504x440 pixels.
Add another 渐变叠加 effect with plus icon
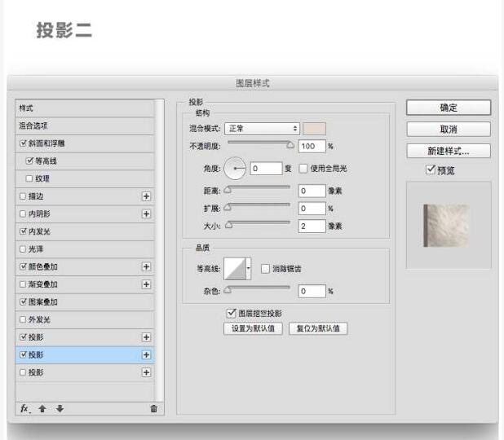(x=146, y=284)
